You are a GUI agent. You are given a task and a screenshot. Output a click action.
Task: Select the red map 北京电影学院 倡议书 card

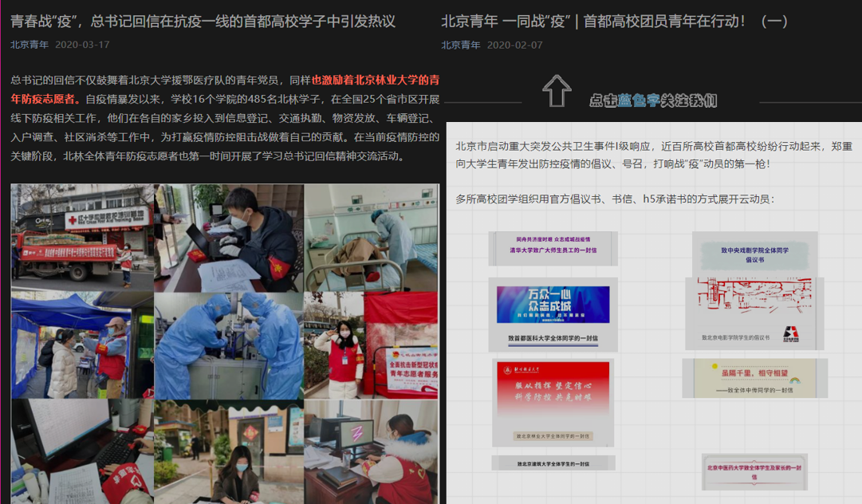[x=754, y=313]
